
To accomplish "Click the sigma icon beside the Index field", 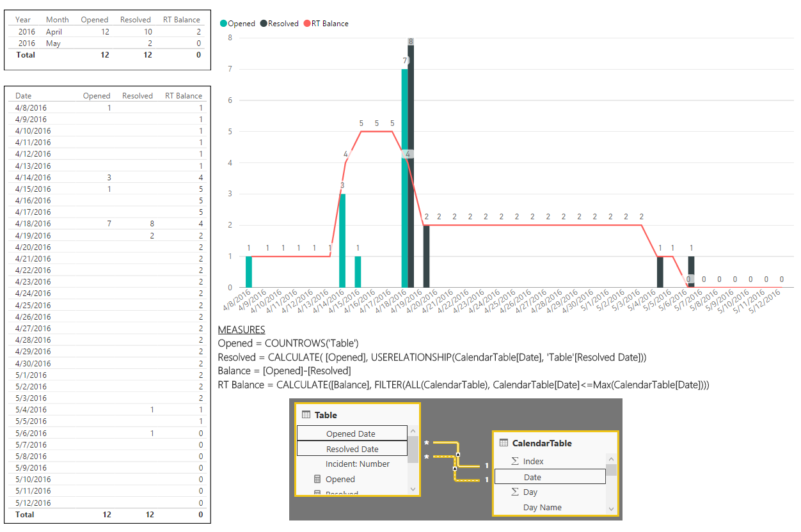I will coord(515,461).
